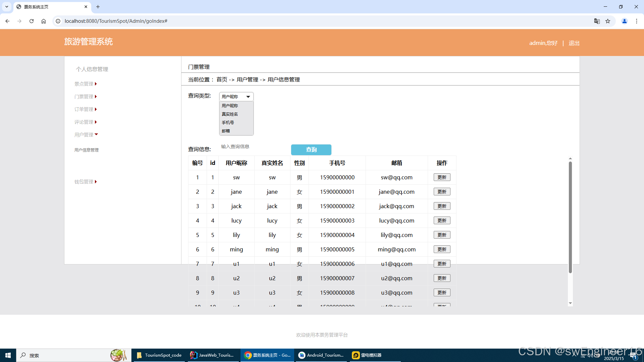Open a new browser tab with the plus icon
The width and height of the screenshot is (644, 362).
pyautogui.click(x=98, y=7)
